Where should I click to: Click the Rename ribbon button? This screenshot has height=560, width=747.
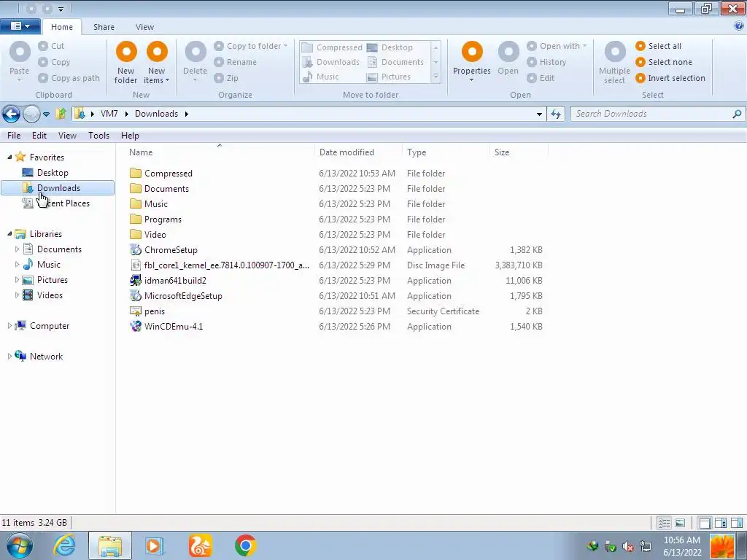click(x=236, y=62)
